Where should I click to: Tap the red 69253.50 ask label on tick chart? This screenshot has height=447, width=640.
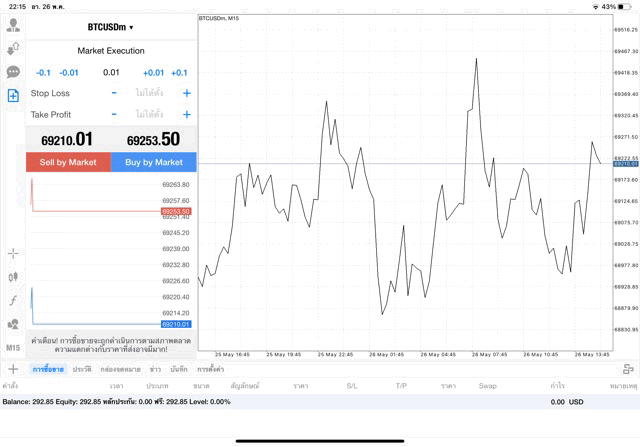(176, 211)
